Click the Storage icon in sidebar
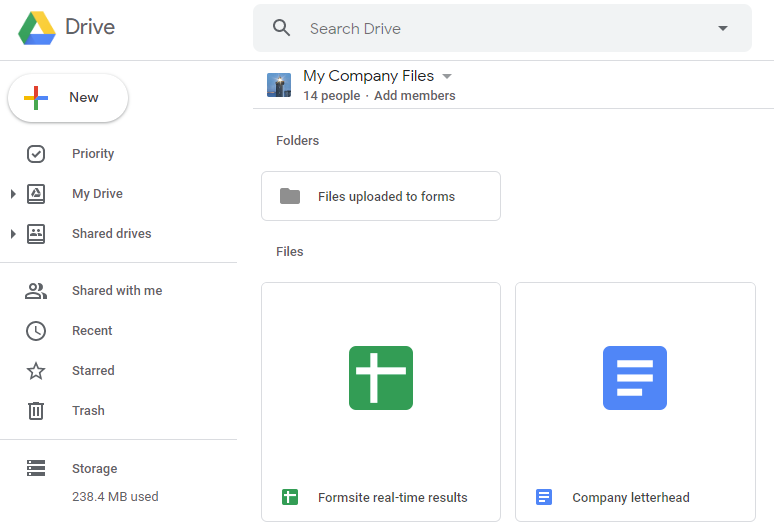774x530 pixels. pos(36,469)
